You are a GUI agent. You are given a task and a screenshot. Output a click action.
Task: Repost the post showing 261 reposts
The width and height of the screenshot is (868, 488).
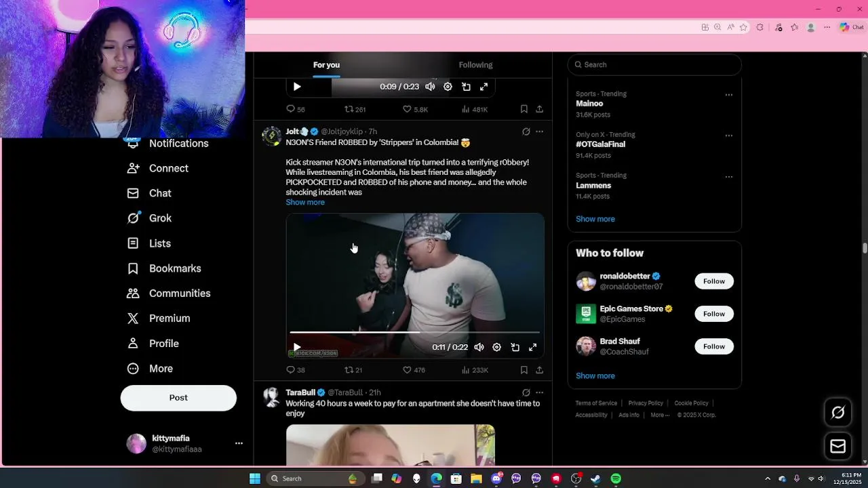(355, 109)
